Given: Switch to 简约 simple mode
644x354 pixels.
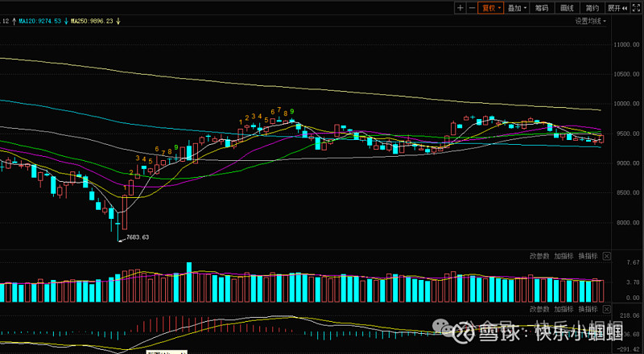Looking at the screenshot, I should pyautogui.click(x=592, y=8).
